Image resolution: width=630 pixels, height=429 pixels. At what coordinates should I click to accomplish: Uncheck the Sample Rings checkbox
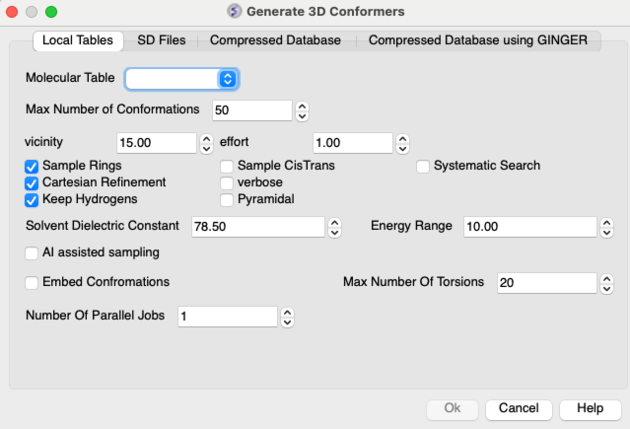pos(32,166)
